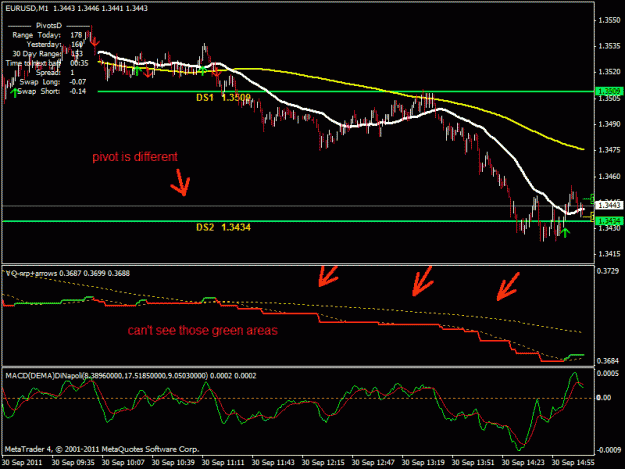
Task: Click the Spread 1 row
Action: (55, 73)
